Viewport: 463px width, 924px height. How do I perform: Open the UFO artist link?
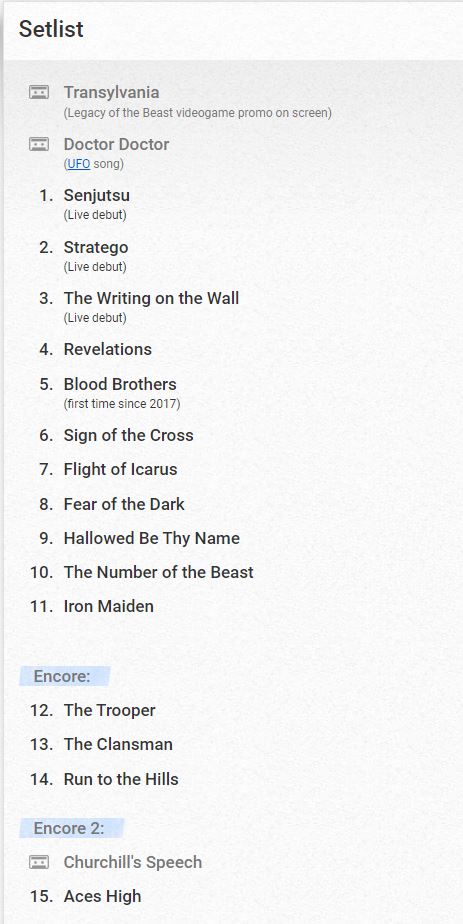pyautogui.click(x=78, y=164)
